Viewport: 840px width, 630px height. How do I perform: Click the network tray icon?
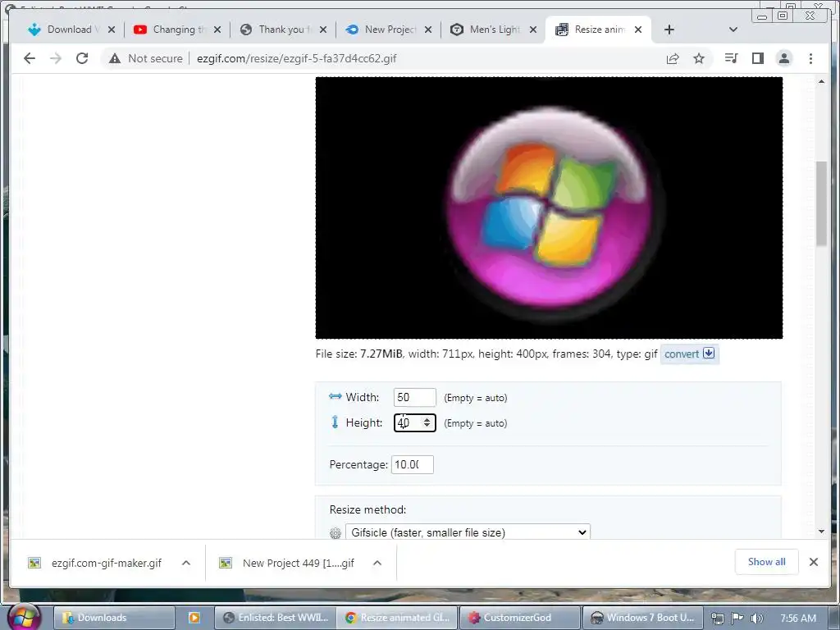[x=718, y=619]
